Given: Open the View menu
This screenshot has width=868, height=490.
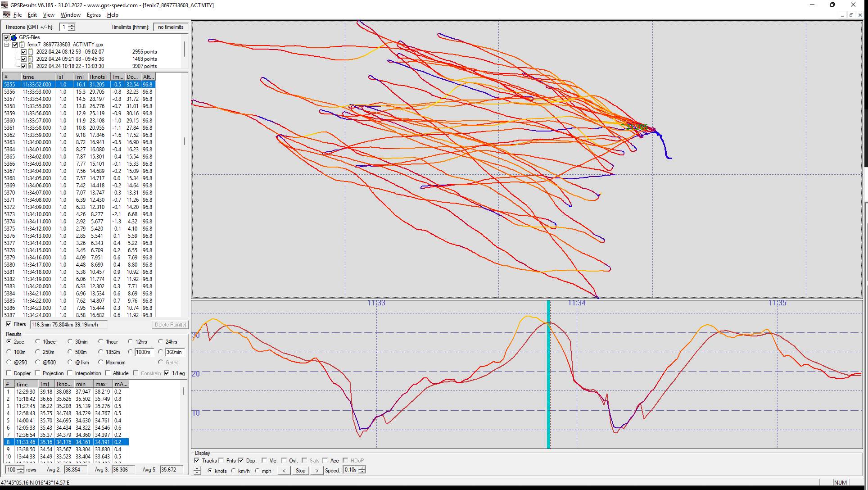Looking at the screenshot, I should pos(49,15).
